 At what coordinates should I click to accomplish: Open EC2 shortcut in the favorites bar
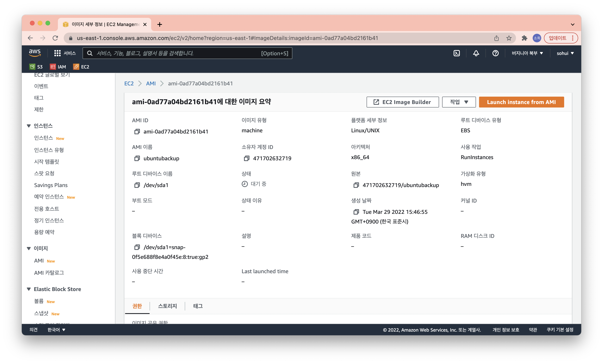pyautogui.click(x=81, y=67)
